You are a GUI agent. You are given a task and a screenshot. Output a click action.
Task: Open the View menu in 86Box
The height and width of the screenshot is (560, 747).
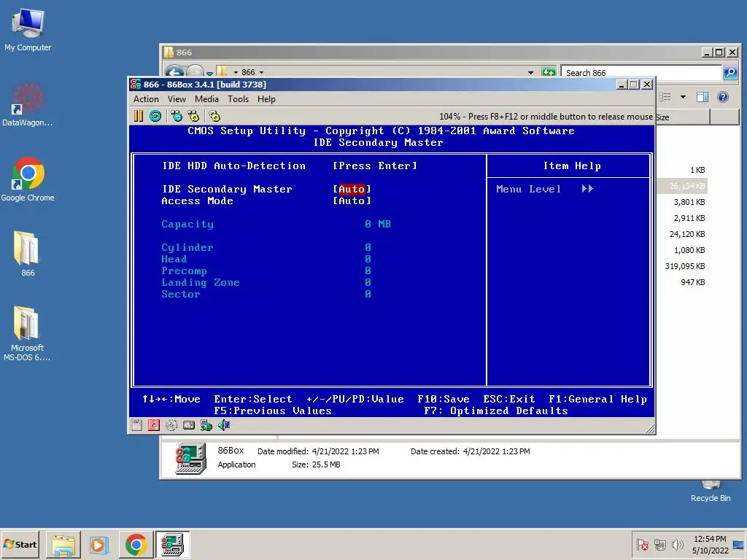click(x=177, y=99)
